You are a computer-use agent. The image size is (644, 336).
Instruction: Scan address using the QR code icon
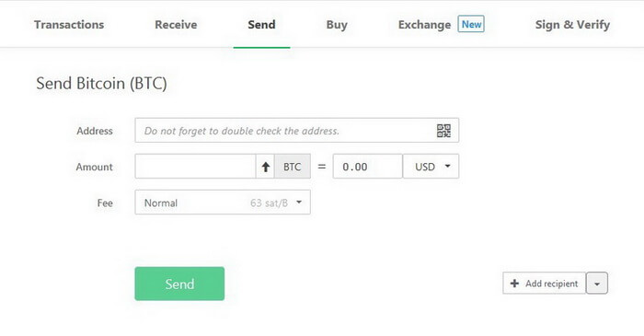443,131
